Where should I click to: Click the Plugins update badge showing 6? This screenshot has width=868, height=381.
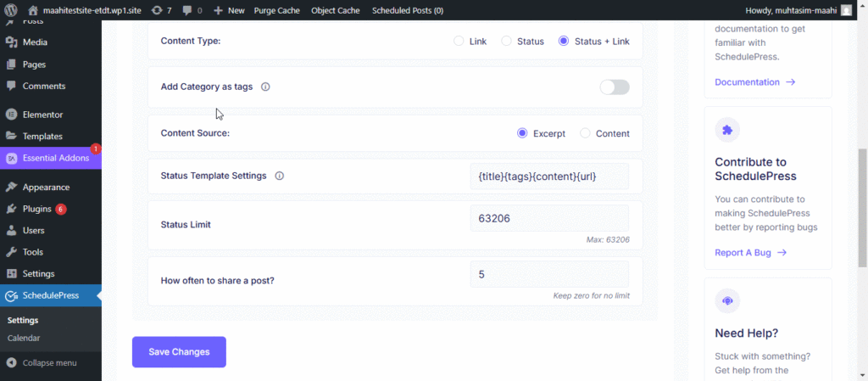61,210
